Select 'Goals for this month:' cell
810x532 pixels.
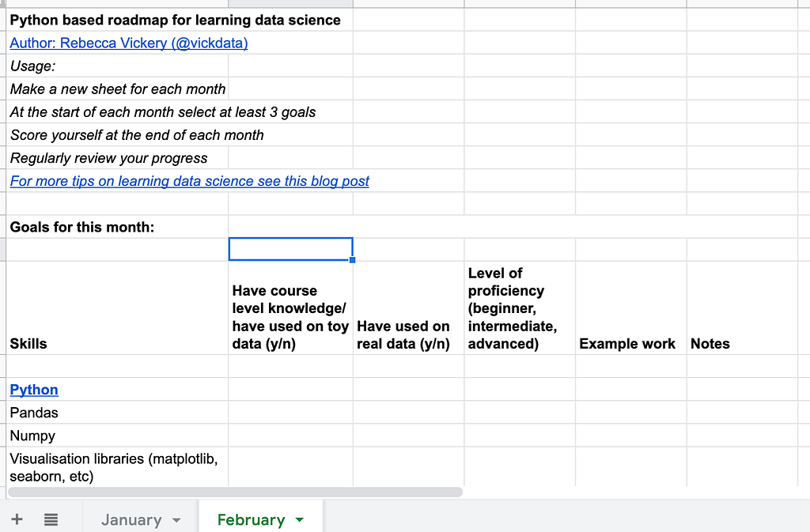click(117, 227)
